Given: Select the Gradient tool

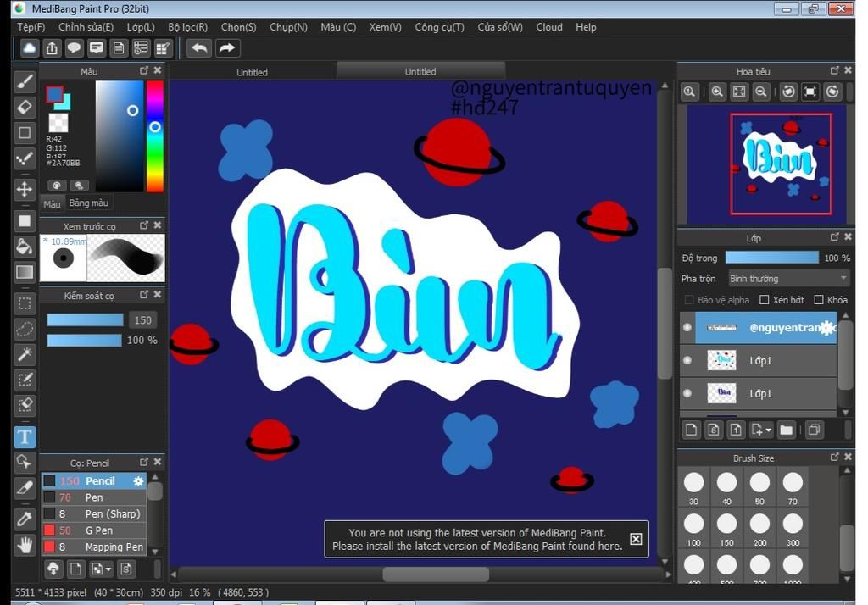Looking at the screenshot, I should (x=25, y=272).
